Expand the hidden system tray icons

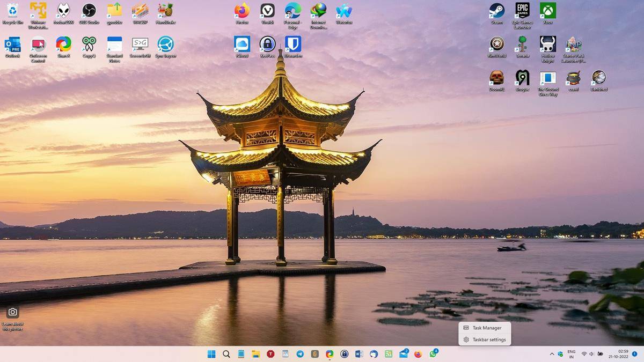552,354
